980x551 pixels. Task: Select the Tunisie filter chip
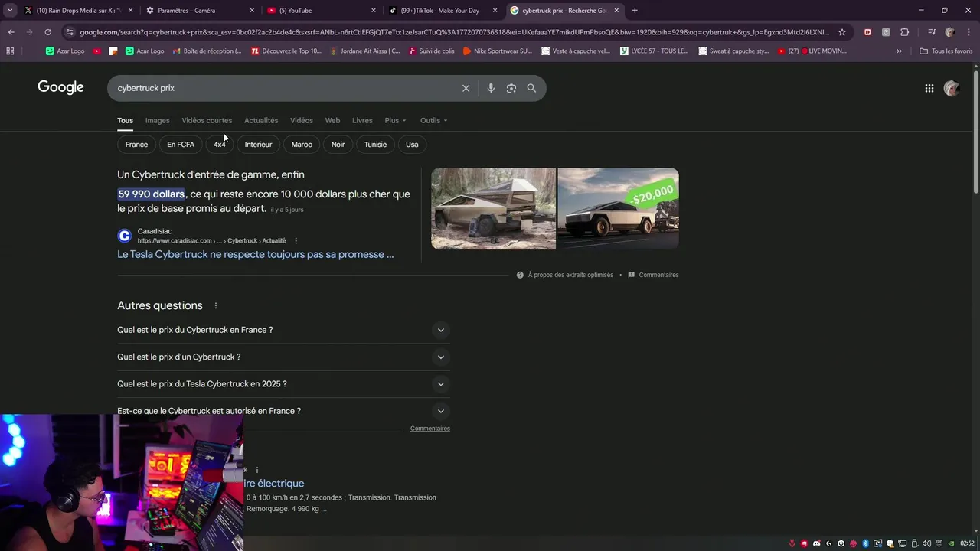(375, 145)
